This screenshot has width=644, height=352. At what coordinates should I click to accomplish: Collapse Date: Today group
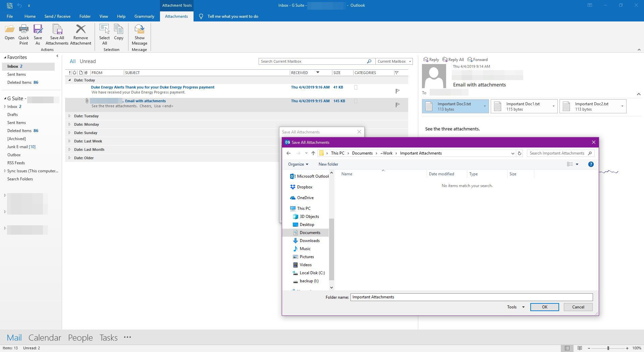click(x=69, y=80)
